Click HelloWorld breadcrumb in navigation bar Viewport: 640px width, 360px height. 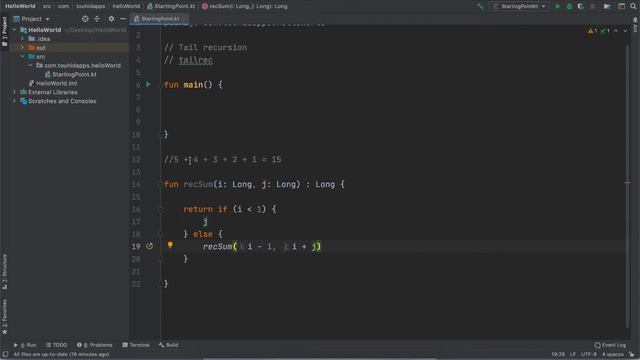pos(20,6)
